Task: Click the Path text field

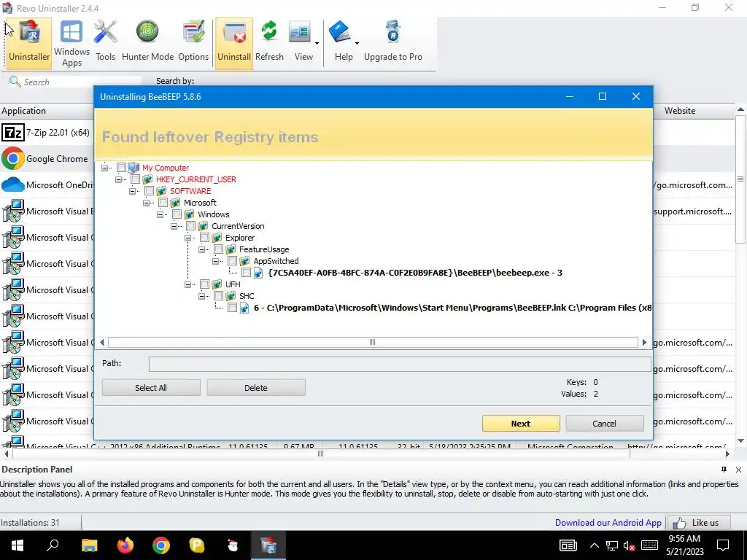Action: [399, 364]
